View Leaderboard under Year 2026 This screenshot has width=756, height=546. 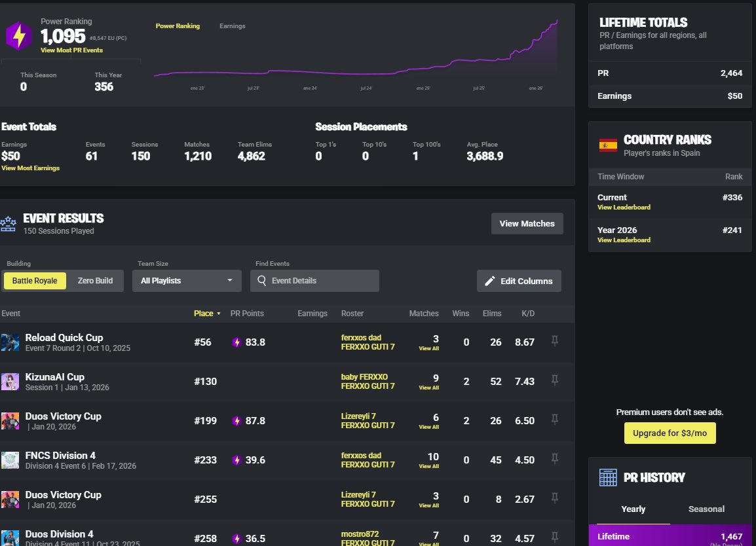(624, 240)
